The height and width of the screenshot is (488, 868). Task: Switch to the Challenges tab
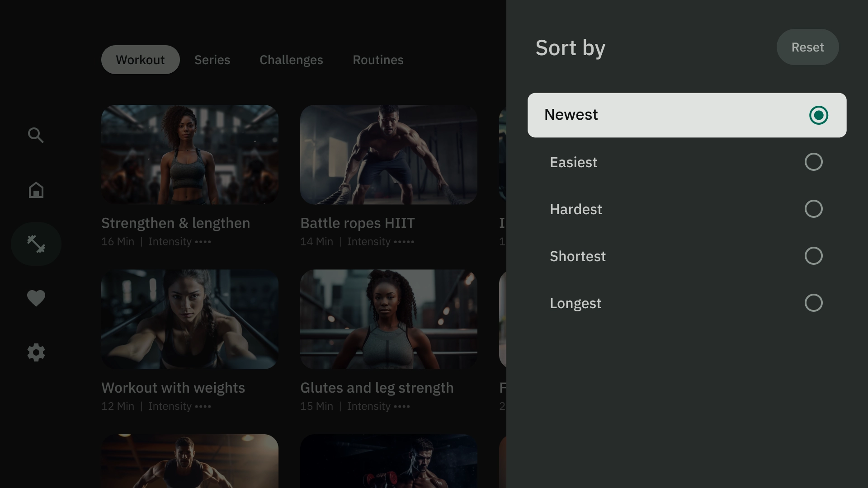(291, 59)
